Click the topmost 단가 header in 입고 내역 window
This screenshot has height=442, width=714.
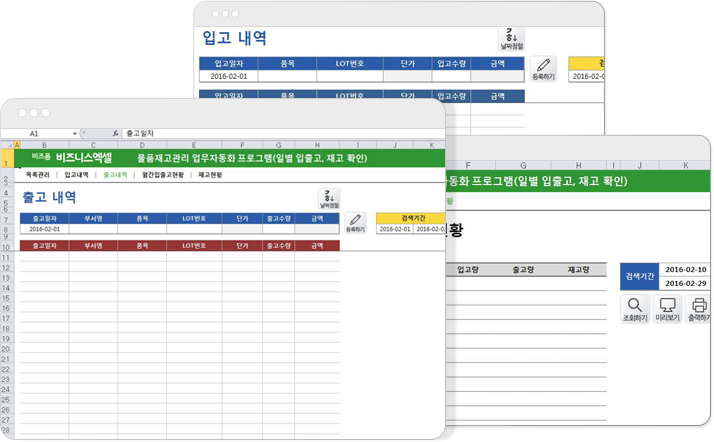(x=408, y=64)
